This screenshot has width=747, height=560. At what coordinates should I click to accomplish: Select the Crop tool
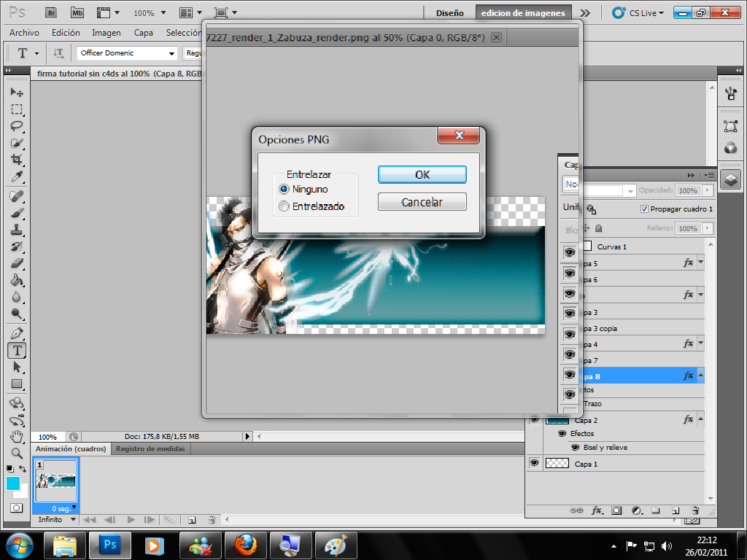coord(17,160)
